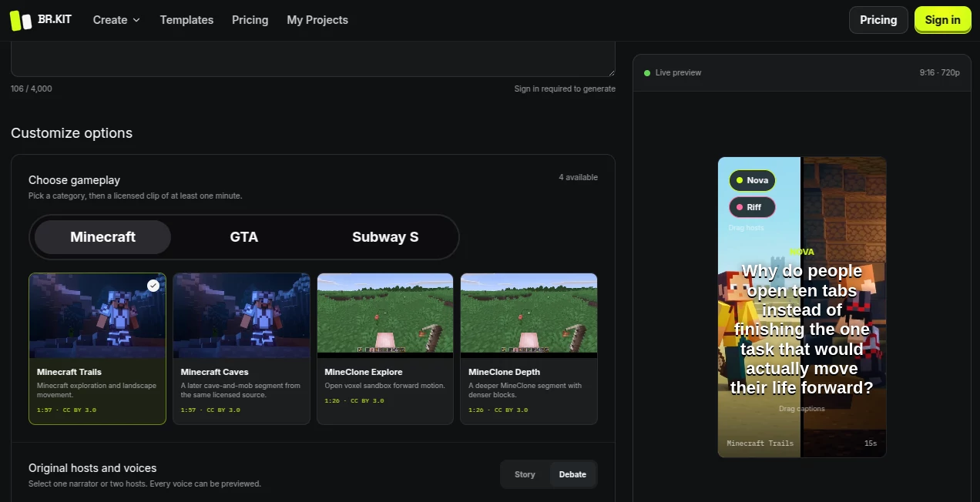The width and height of the screenshot is (980, 502).
Task: Open the Create dropdown menu
Action: 116,20
